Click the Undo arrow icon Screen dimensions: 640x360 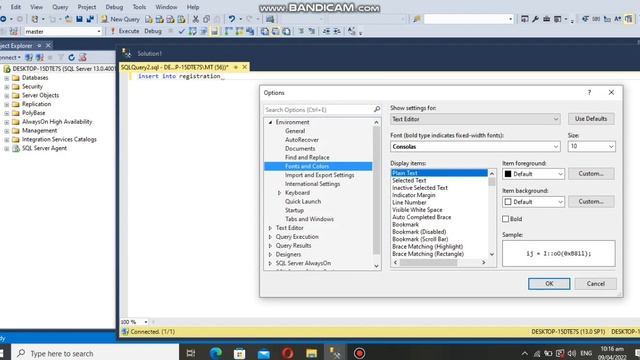(x=232, y=19)
